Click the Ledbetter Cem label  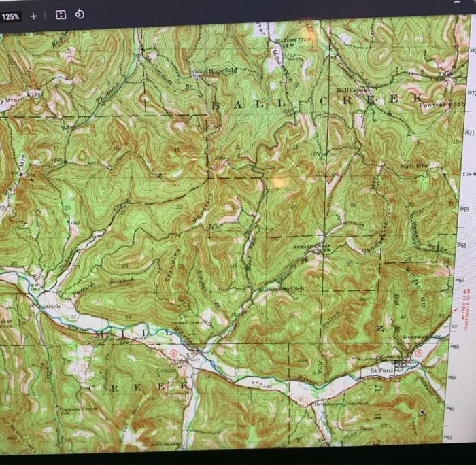click(294, 42)
